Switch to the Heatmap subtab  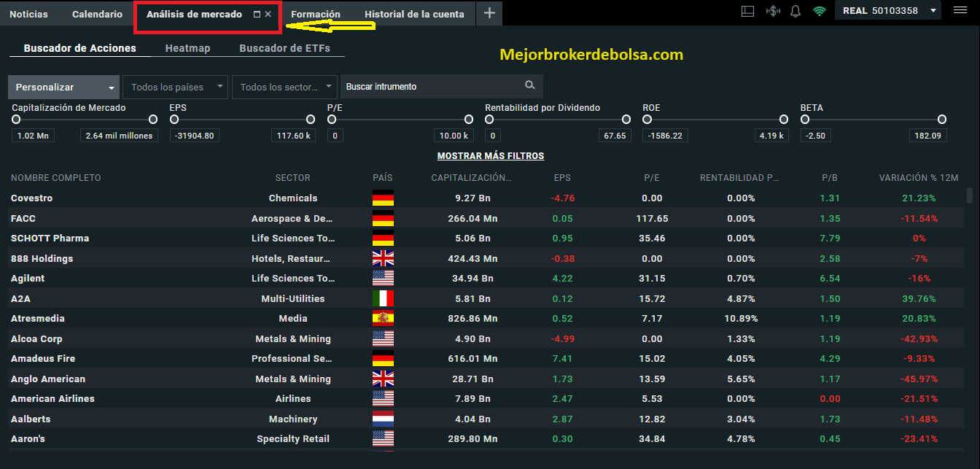187,48
